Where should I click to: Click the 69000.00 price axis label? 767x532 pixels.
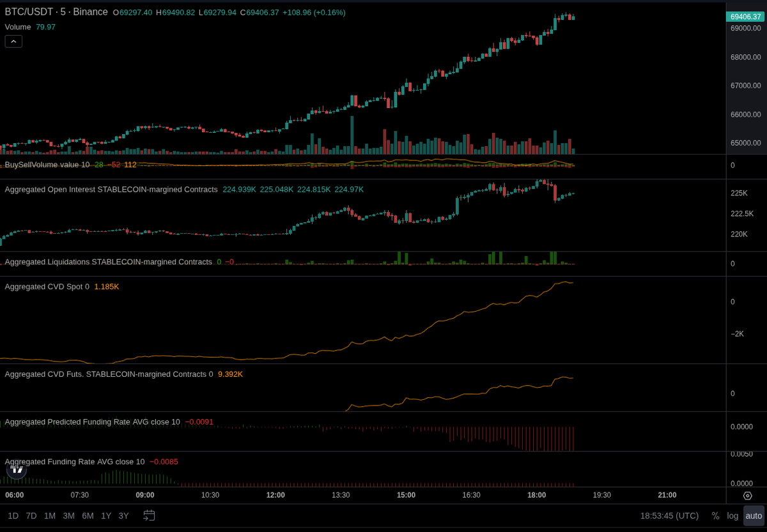746,28
